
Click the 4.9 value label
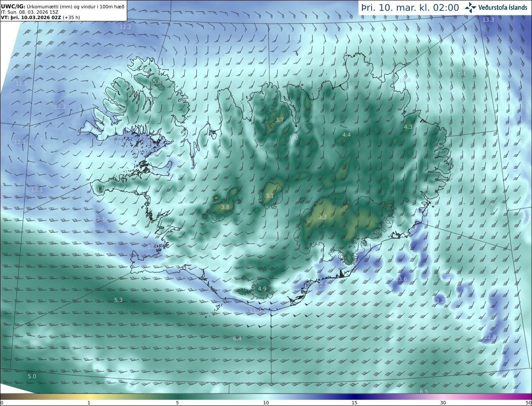[x=262, y=289]
